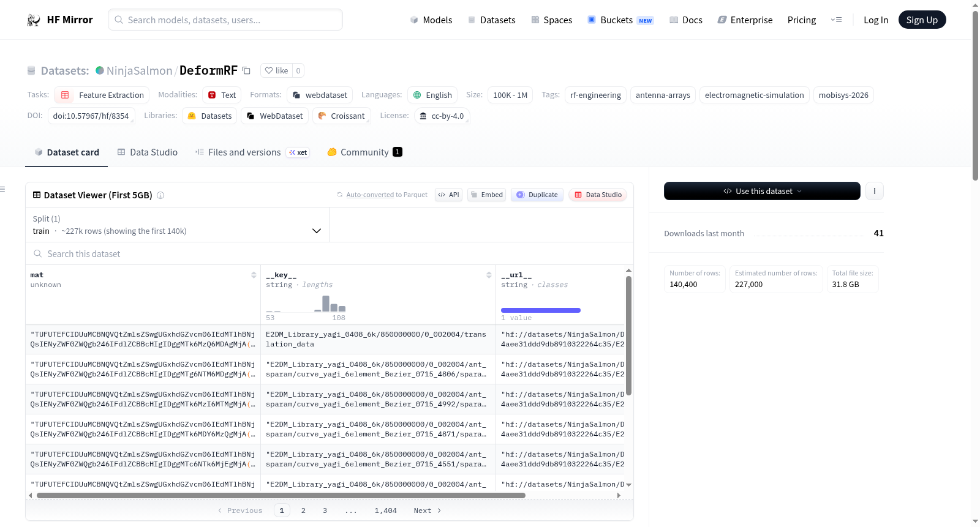Click the HF Mirror logo icon
The height and width of the screenshot is (527, 980).
[x=34, y=20]
